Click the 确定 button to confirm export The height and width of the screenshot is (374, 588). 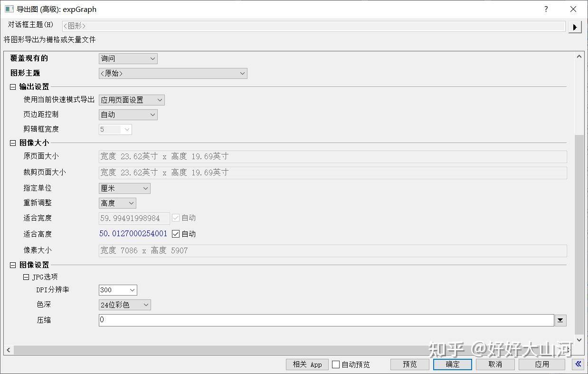(x=452, y=364)
